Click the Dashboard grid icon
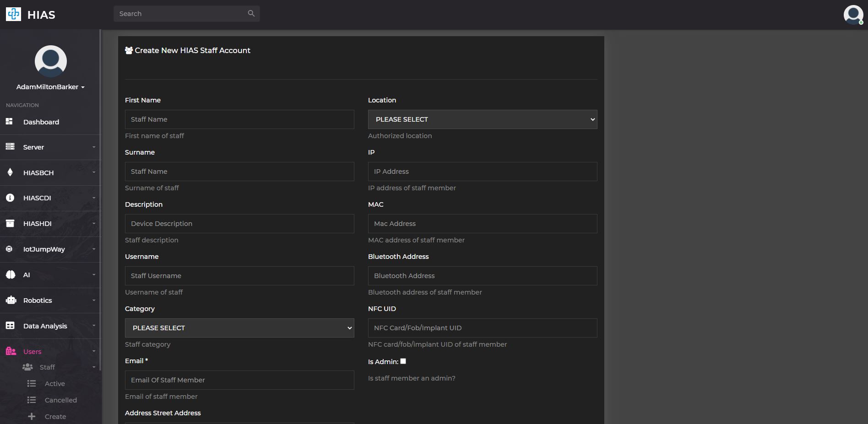Screen dimensions: 868x424 tap(9, 121)
